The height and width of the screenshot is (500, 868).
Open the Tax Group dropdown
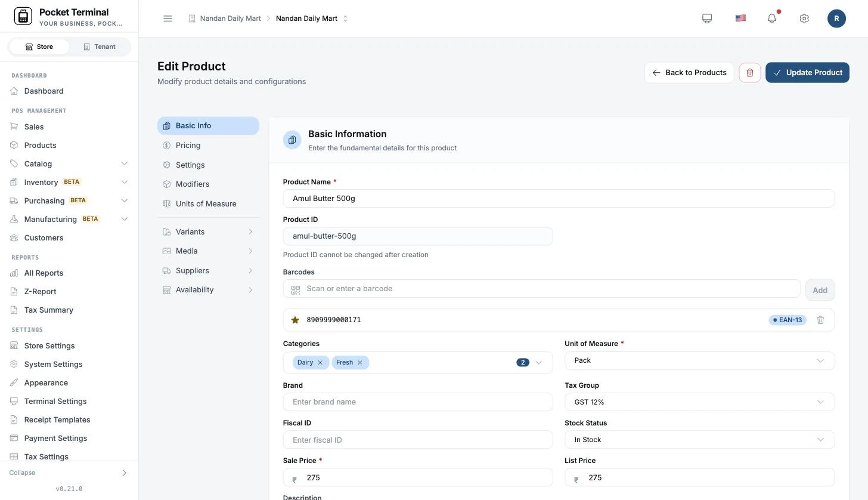click(x=699, y=402)
